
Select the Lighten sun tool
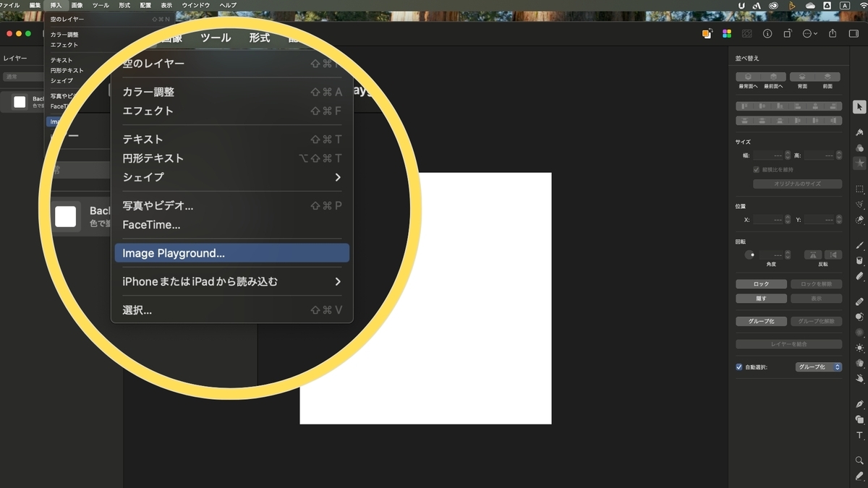click(x=859, y=348)
